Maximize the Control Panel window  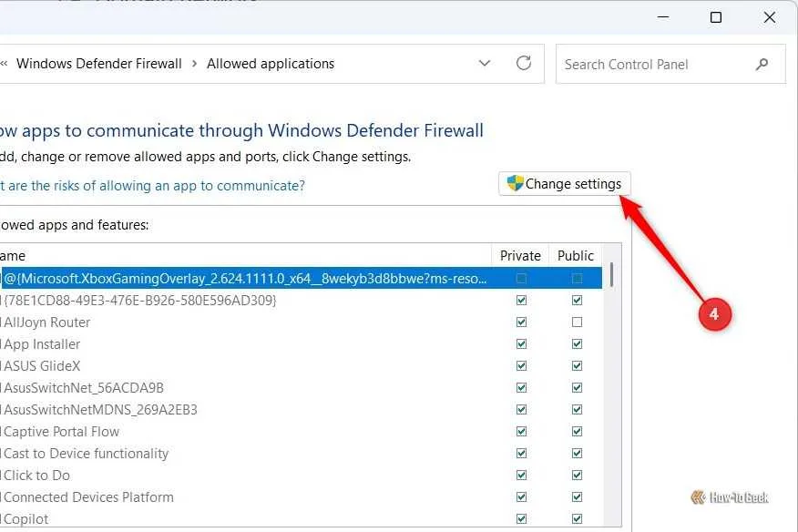(x=716, y=17)
